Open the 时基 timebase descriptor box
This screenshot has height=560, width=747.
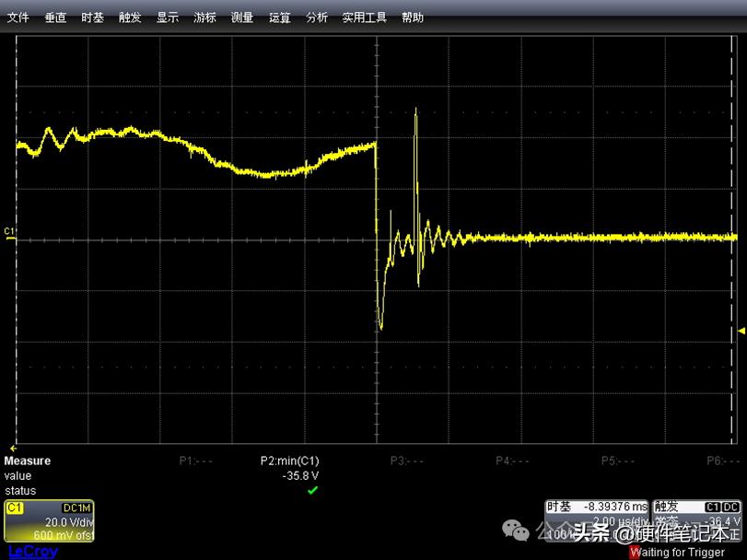point(597,521)
